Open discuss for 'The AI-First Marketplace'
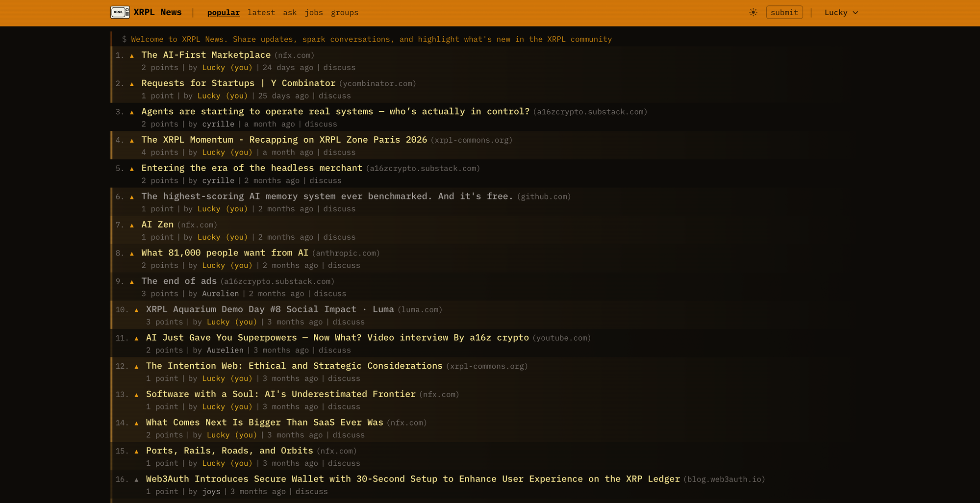This screenshot has width=980, height=503. [339, 68]
